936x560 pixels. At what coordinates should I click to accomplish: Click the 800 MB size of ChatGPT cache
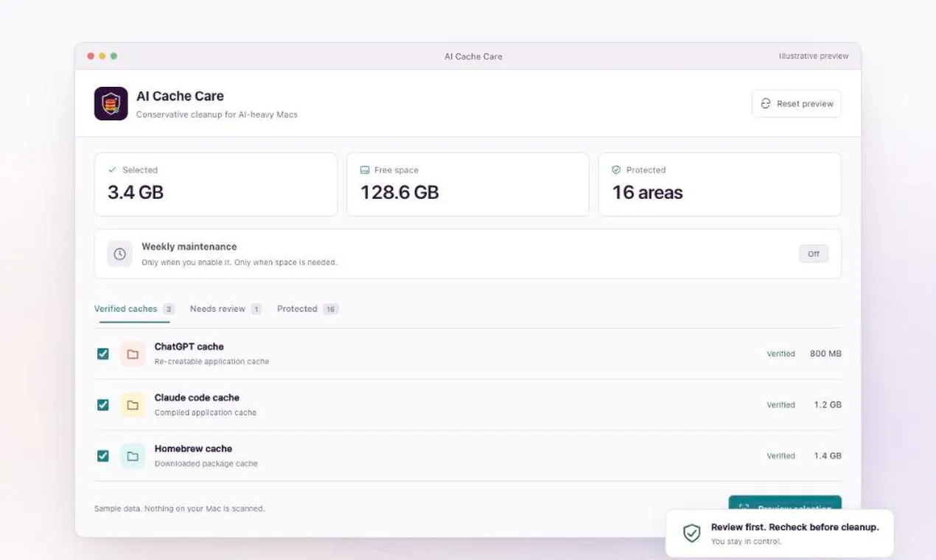point(825,354)
